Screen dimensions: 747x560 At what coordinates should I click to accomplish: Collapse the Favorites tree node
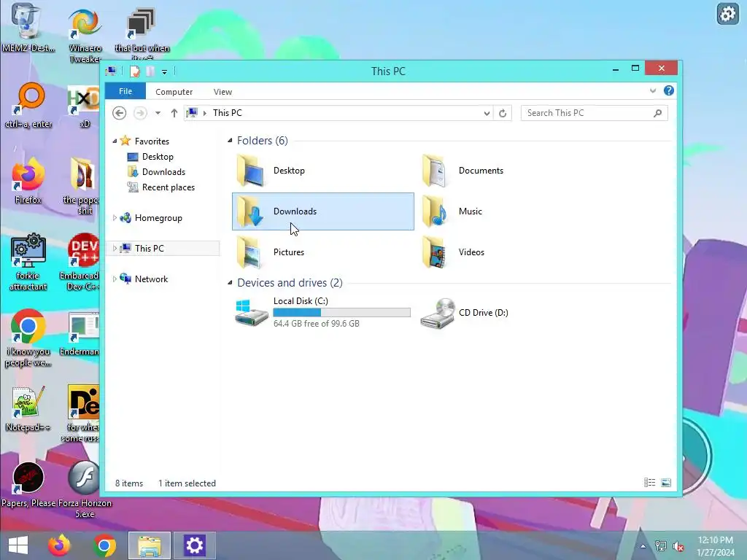pos(115,141)
